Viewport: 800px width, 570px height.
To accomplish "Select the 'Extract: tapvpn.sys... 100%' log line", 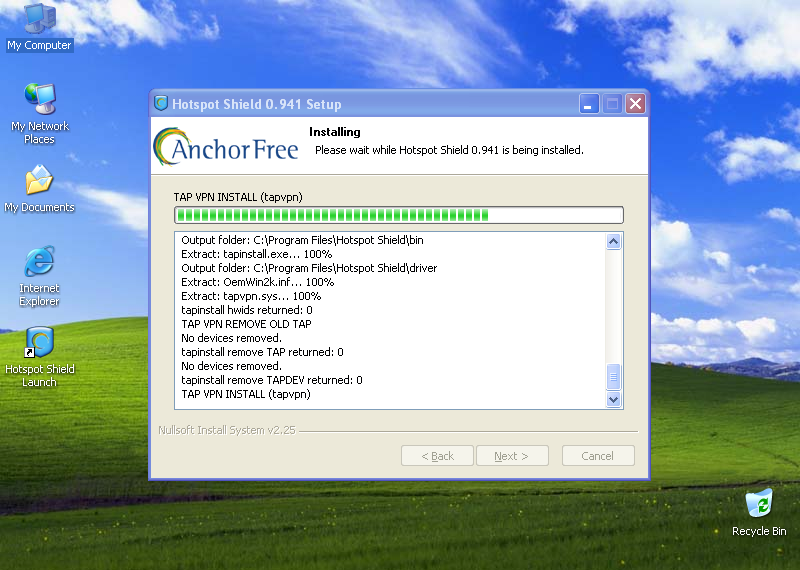I will coord(251,296).
